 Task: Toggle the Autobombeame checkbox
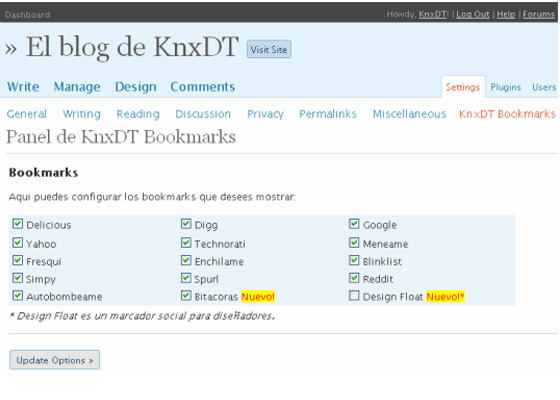tap(18, 296)
